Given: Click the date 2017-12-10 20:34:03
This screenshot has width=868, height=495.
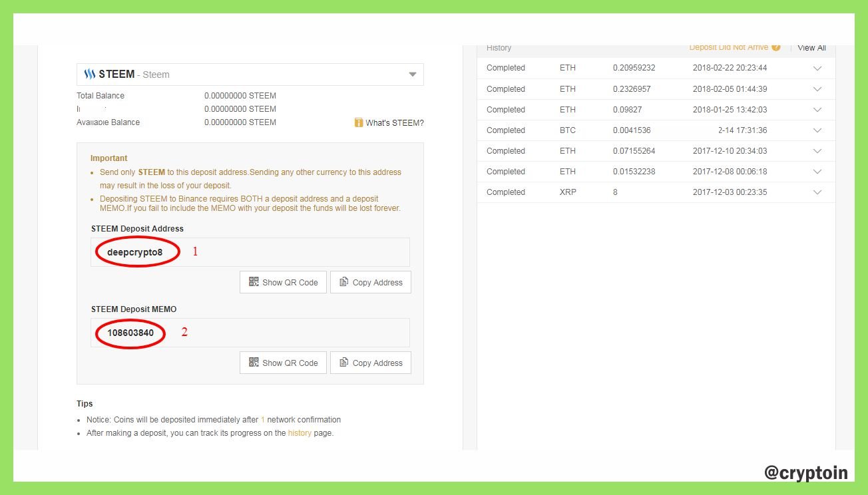Looking at the screenshot, I should pos(730,151).
